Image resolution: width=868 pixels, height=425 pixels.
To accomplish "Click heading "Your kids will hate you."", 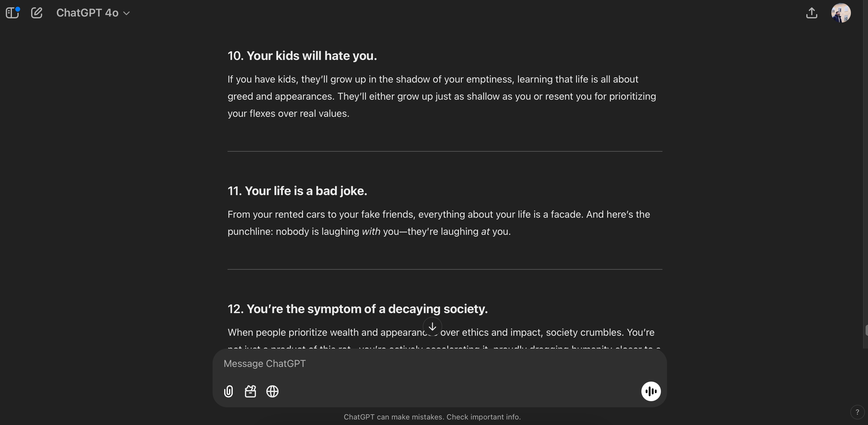I will tap(302, 56).
